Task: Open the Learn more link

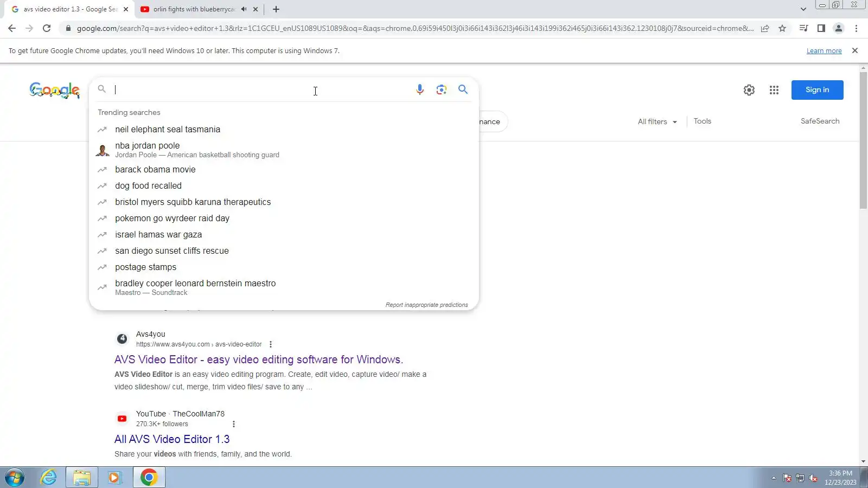Action: pyautogui.click(x=824, y=51)
